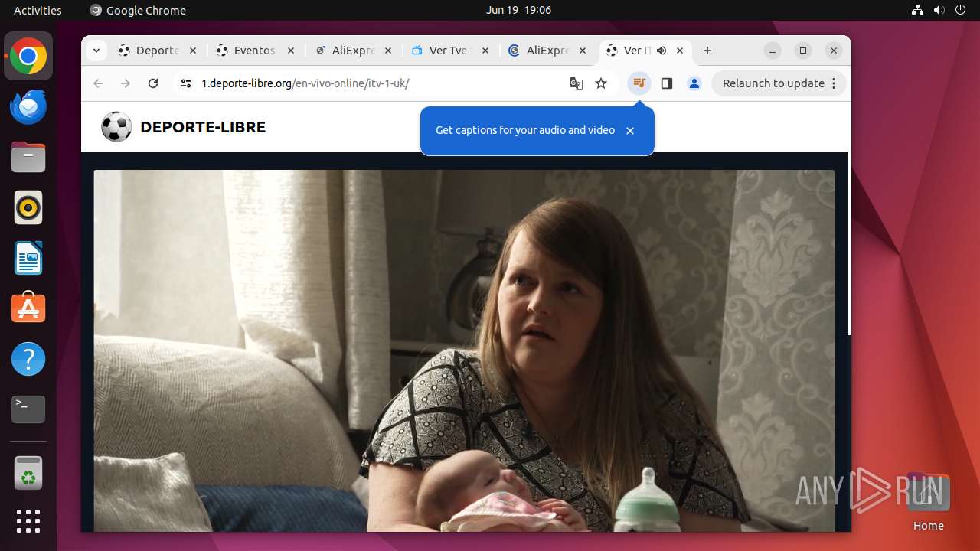Dismiss the captions tooltip
The width and height of the screenshot is (980, 551).
(x=630, y=131)
